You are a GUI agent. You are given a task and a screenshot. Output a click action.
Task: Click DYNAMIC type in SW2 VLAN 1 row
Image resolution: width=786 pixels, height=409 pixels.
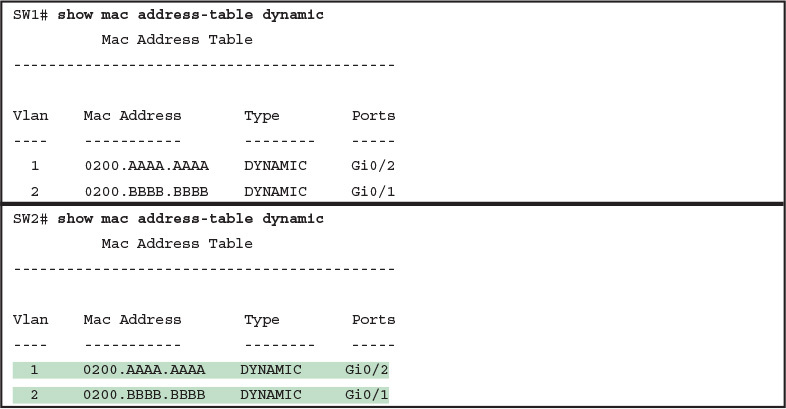271,370
